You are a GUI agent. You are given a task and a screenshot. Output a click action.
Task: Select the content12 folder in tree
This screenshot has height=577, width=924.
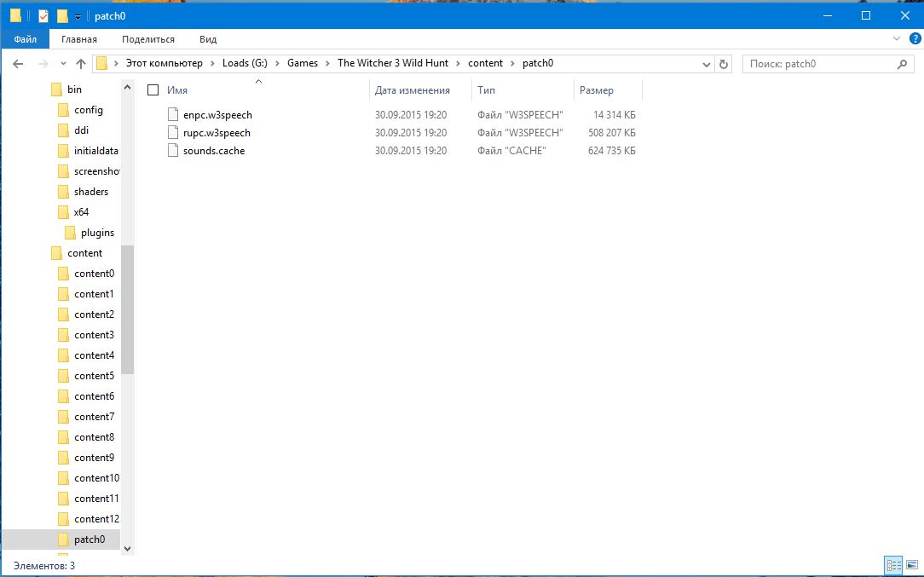(x=96, y=519)
